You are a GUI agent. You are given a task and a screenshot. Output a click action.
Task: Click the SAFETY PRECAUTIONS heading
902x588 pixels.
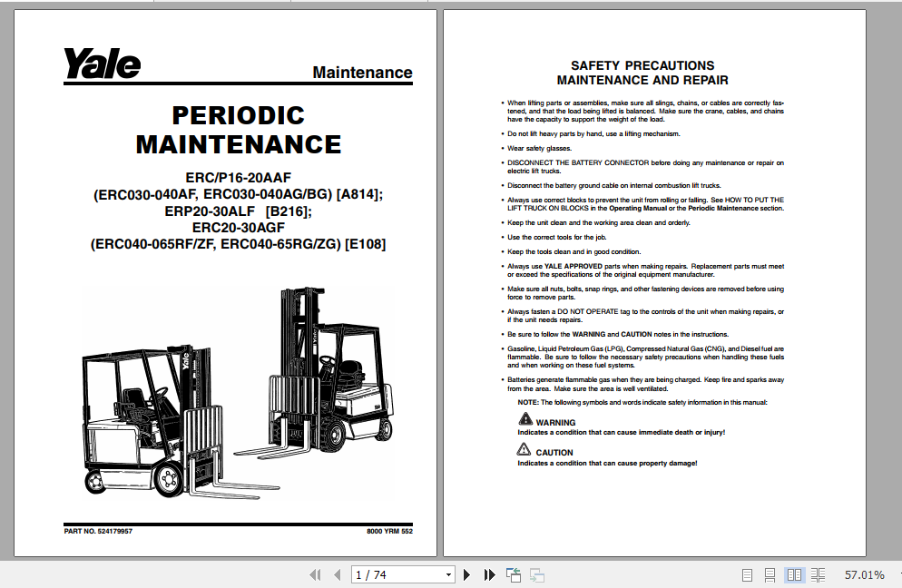coord(642,65)
